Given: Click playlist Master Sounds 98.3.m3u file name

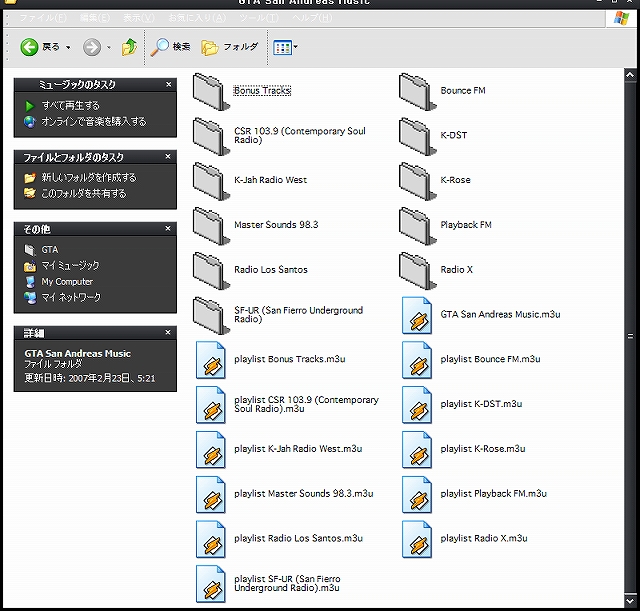Looking at the screenshot, I should pyautogui.click(x=304, y=493).
